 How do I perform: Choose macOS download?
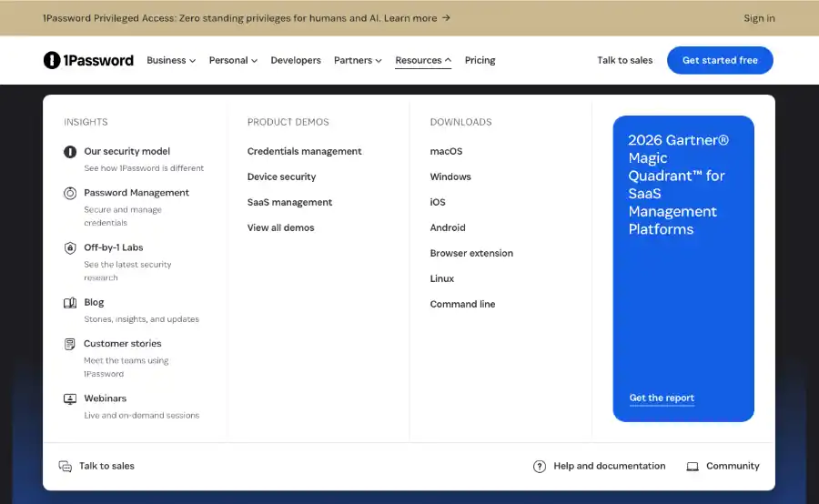[446, 151]
